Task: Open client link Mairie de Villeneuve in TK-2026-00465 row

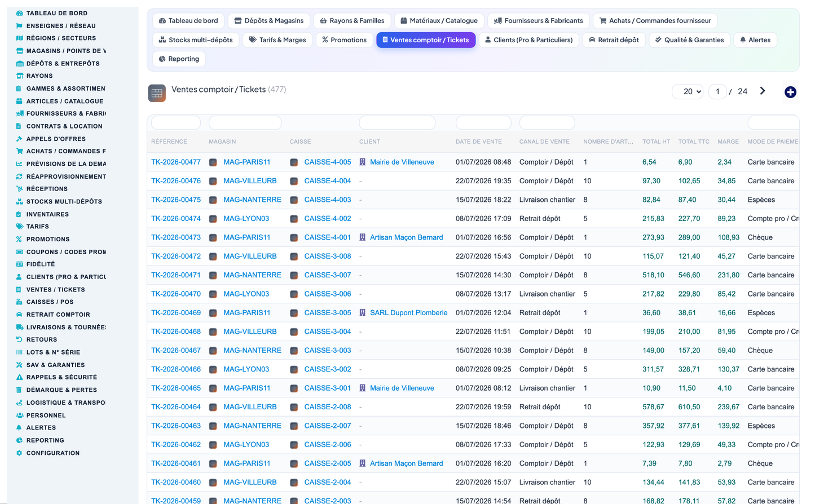Action: [402, 388]
